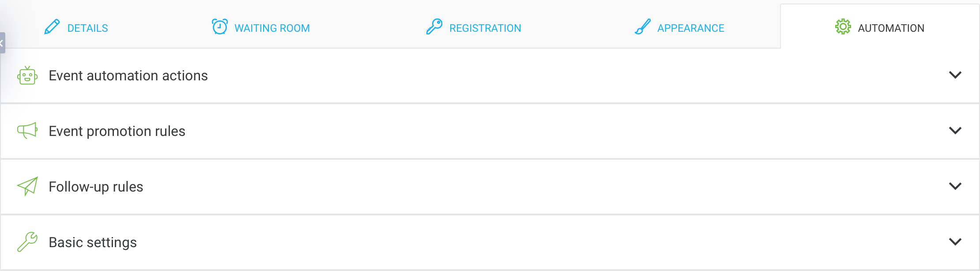Click the left-edge sidebar collapse handle
Viewport: 980px width, 271px height.
(2, 43)
